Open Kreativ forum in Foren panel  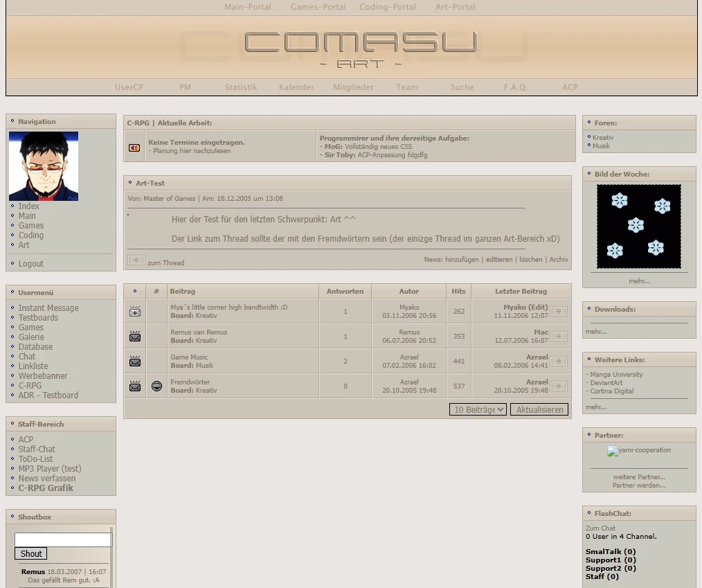[x=603, y=138]
